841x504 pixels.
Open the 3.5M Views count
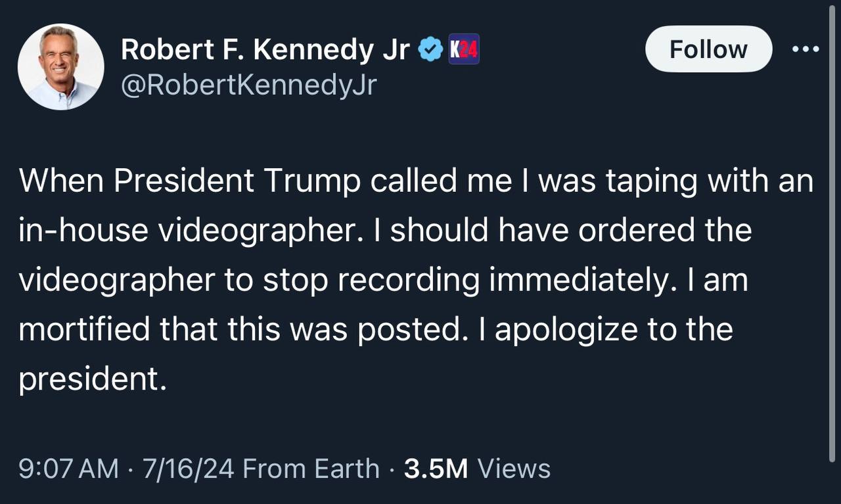point(477,469)
